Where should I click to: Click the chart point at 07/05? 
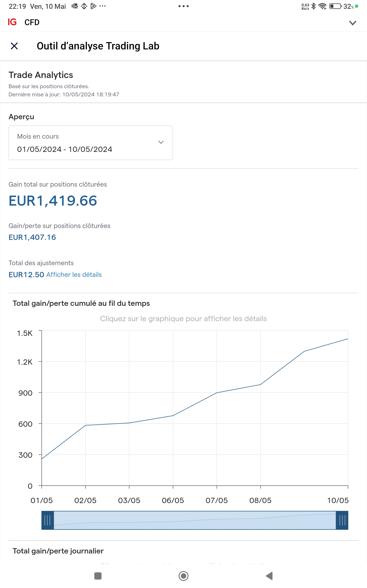[217, 393]
